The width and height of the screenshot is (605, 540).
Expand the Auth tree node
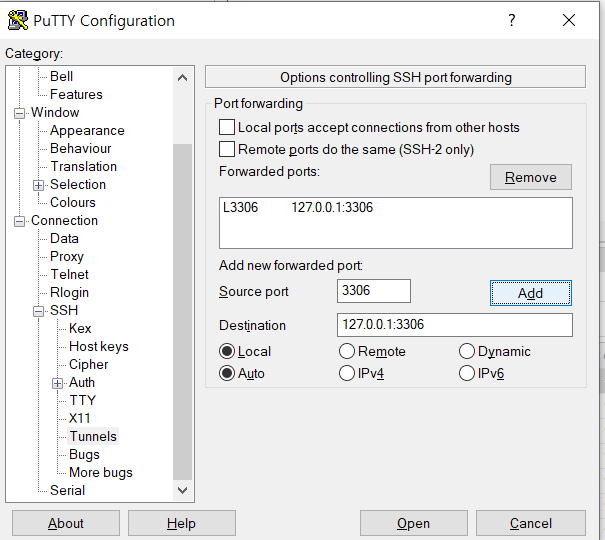point(57,383)
